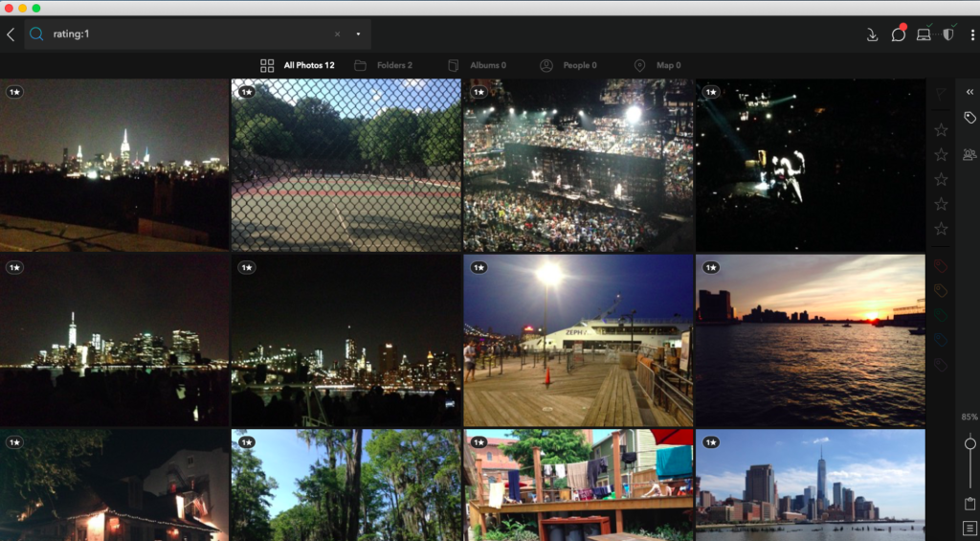Toggle the flag icon in rating strip

941,95
